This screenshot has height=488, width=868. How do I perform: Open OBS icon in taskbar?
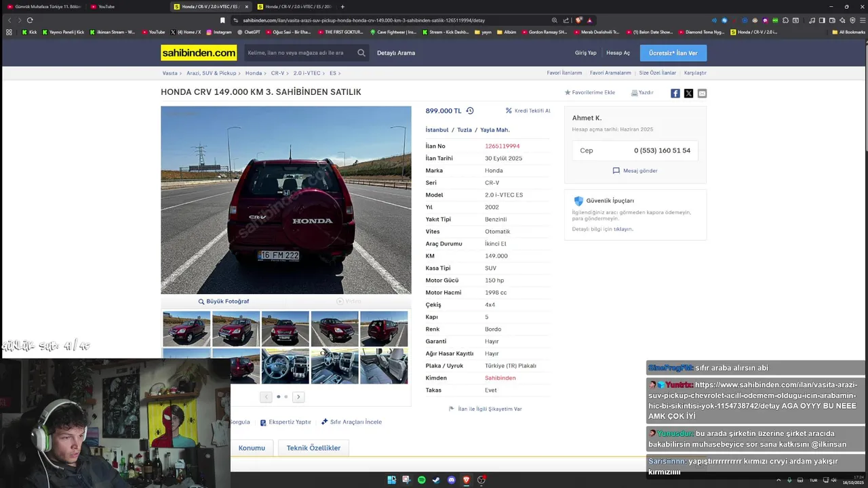[481, 480]
